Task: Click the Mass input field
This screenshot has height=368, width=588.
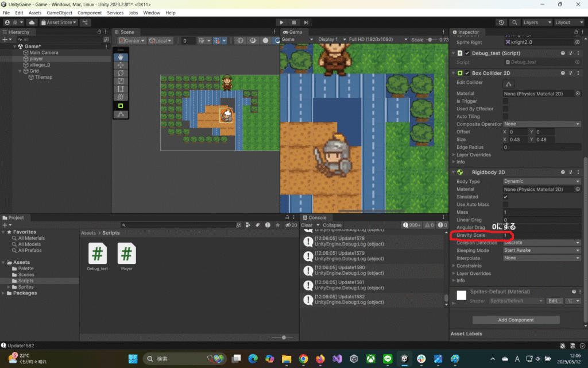Action: pyautogui.click(x=542, y=212)
